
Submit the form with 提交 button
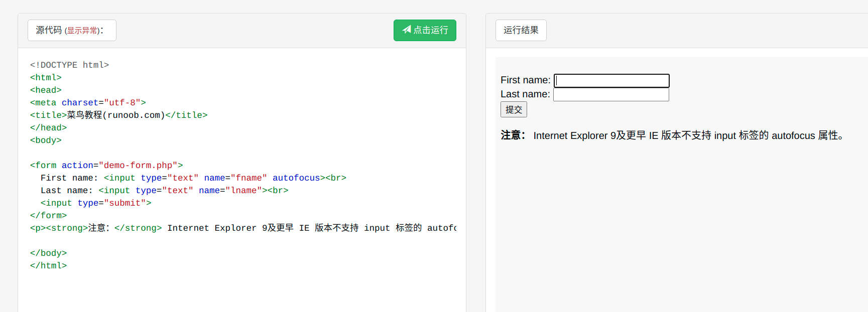[514, 109]
